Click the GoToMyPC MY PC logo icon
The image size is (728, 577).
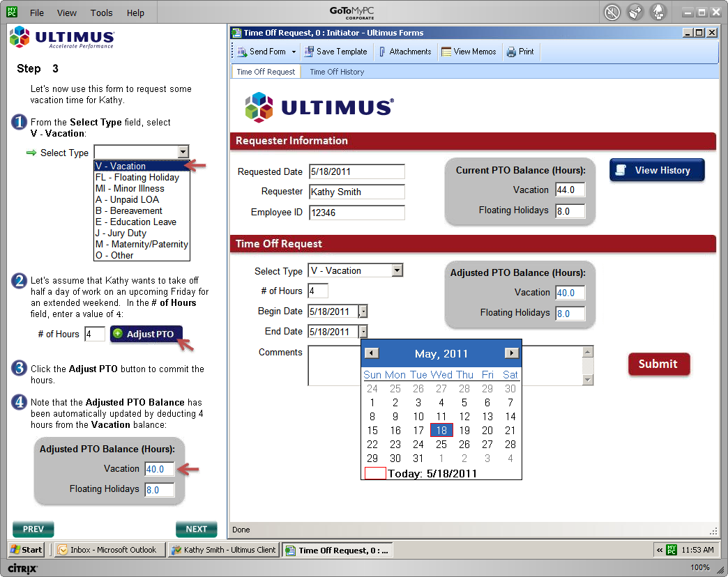pos(13,12)
